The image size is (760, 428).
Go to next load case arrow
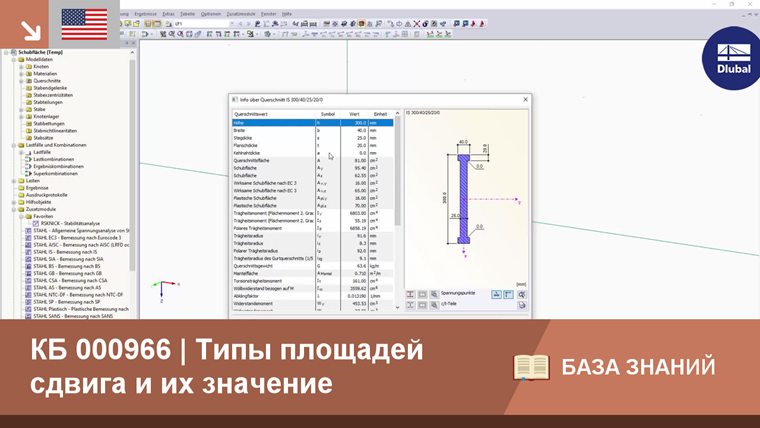(x=249, y=23)
